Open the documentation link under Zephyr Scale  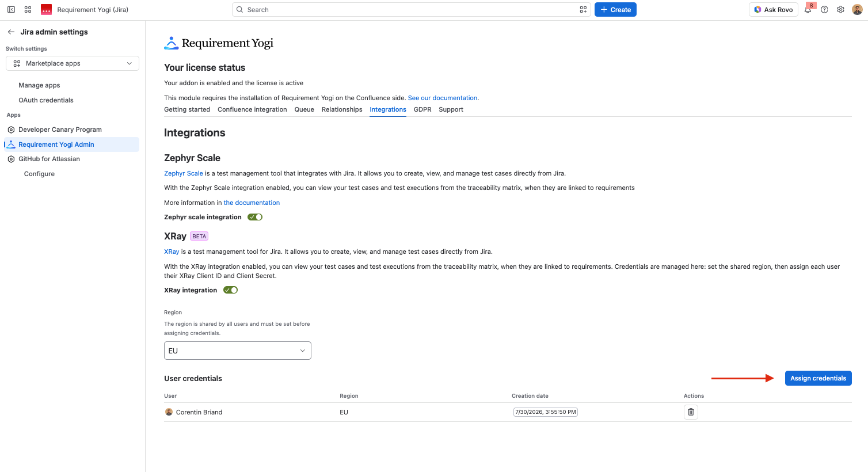252,203
